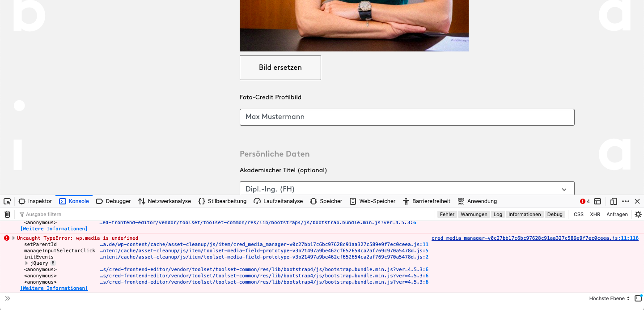
Task: Toggle split console sidebar icon
Action: (x=638, y=298)
